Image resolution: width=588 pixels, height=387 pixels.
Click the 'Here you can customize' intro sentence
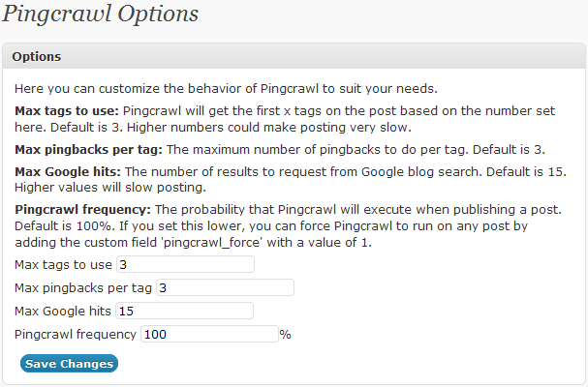226,89
